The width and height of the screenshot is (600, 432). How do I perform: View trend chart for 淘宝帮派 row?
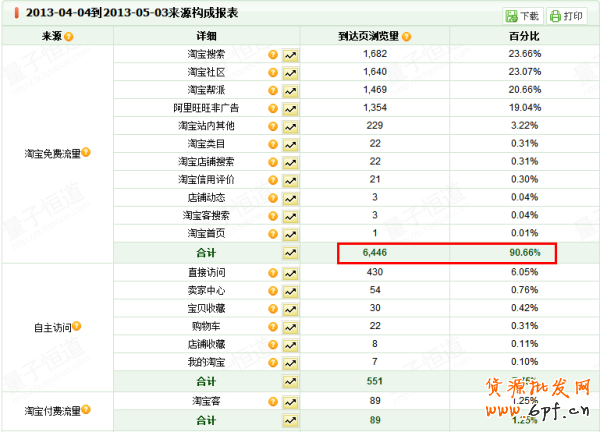coord(291,90)
